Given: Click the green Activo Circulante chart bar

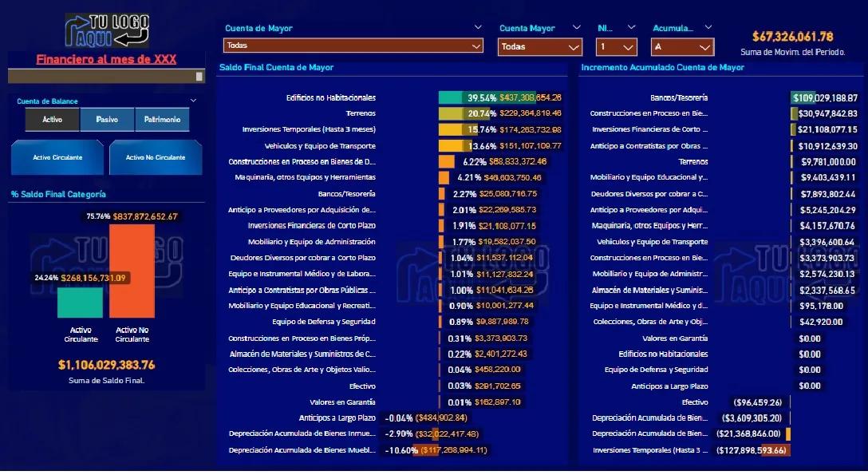Looking at the screenshot, I should tap(81, 303).
